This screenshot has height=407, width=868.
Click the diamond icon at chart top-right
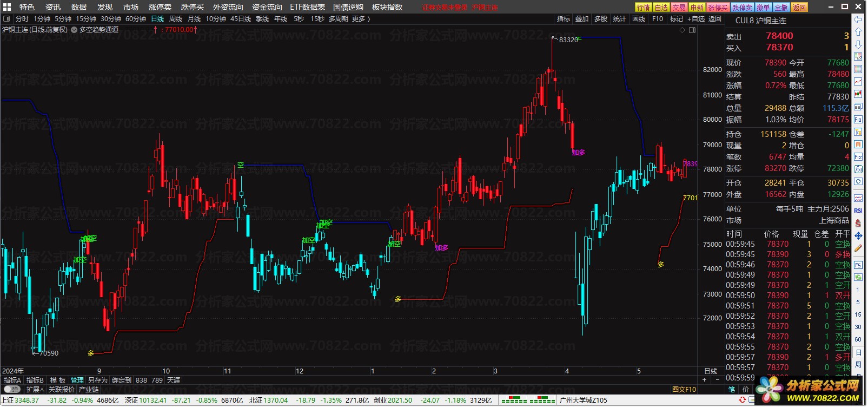pyautogui.click(x=682, y=30)
